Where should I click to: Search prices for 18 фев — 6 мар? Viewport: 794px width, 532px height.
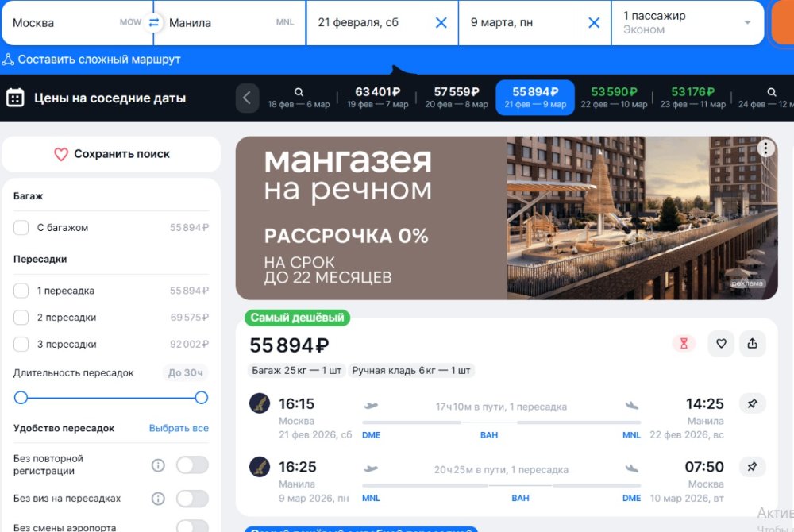point(299,98)
